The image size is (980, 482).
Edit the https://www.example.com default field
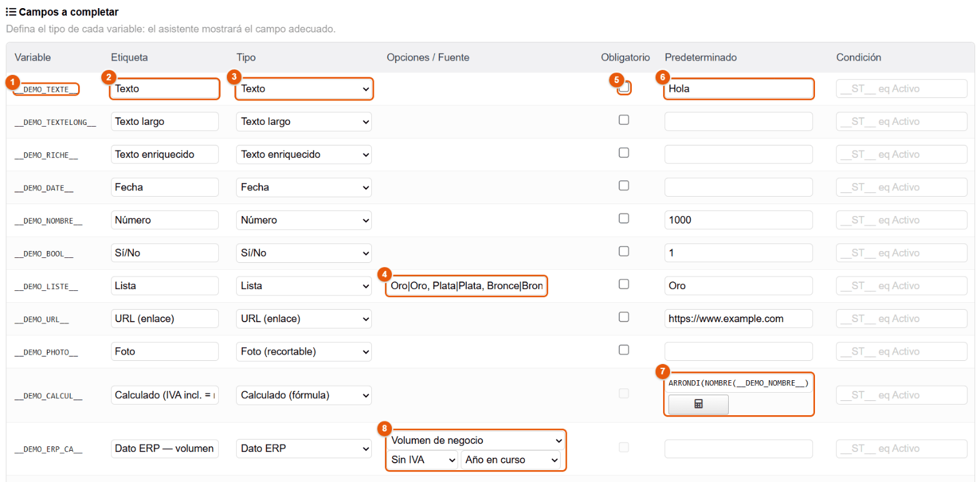pyautogui.click(x=739, y=318)
